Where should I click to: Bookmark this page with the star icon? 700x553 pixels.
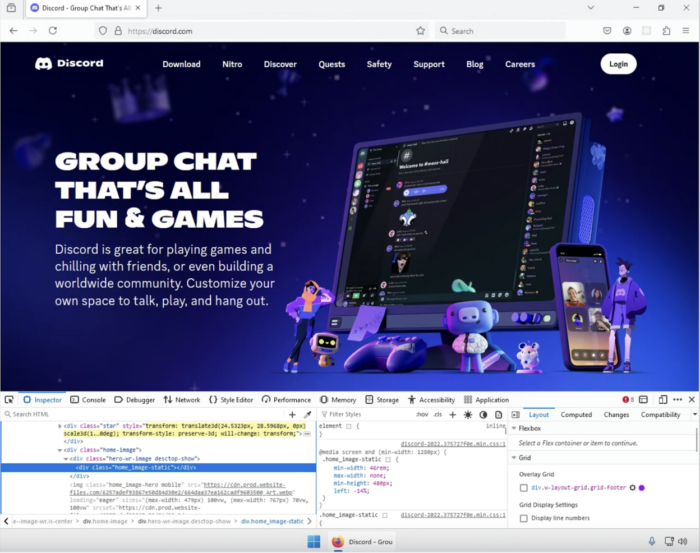[x=421, y=31]
